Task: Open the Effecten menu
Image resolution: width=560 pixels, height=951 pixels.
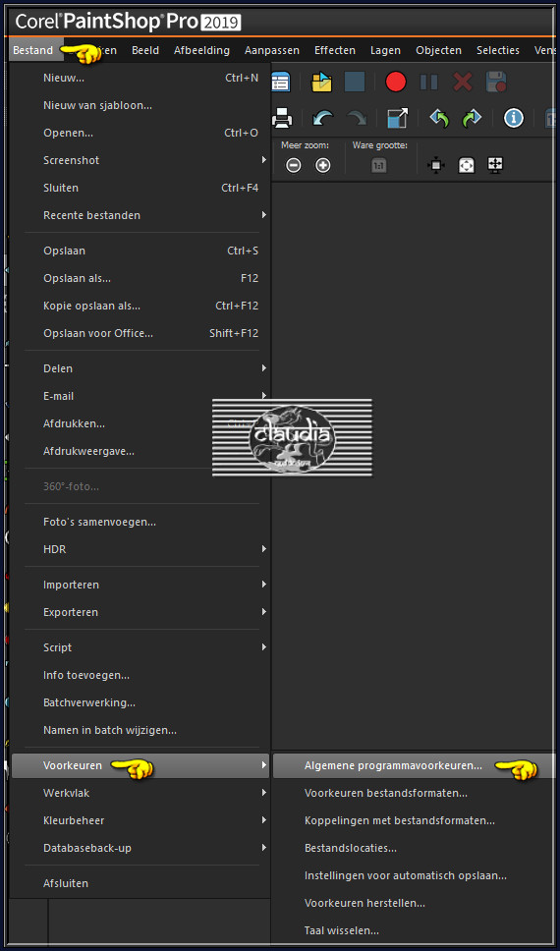Action: pos(335,50)
